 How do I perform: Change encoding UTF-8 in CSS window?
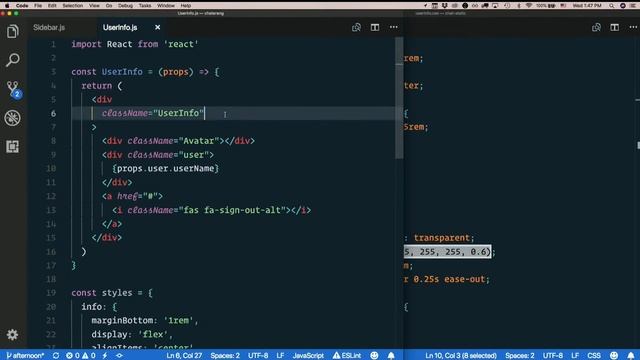point(553,356)
